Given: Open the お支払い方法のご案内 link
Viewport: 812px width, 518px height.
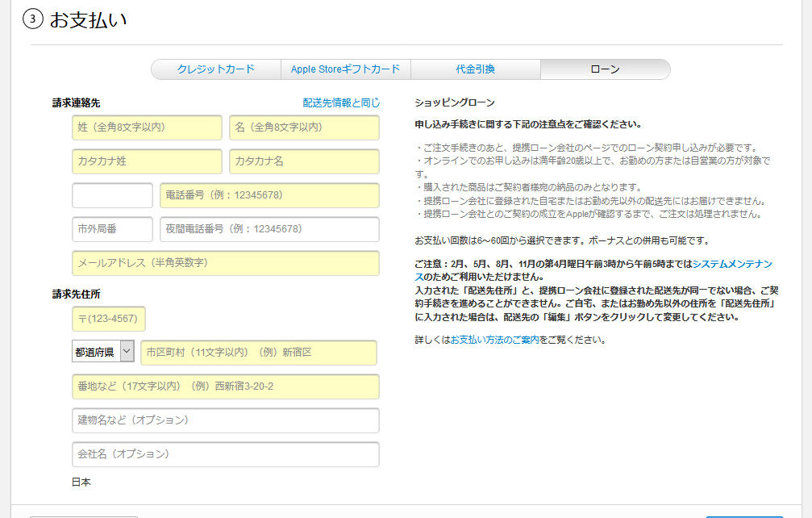Looking at the screenshot, I should [x=494, y=340].
